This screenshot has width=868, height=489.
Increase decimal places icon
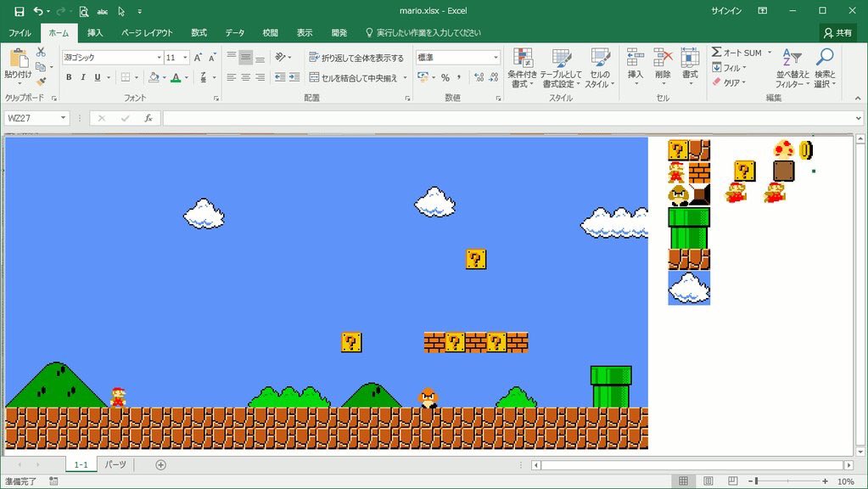coord(479,77)
